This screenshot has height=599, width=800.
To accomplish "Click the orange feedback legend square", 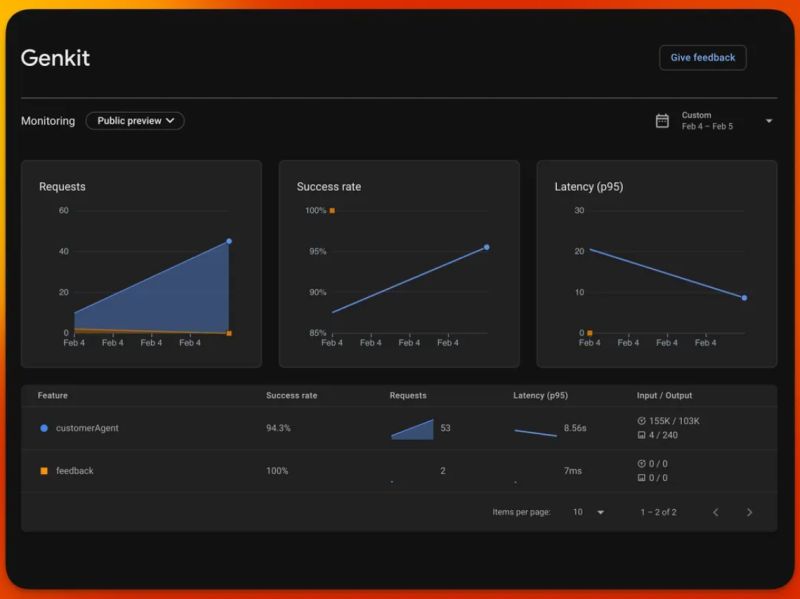I will [x=44, y=471].
